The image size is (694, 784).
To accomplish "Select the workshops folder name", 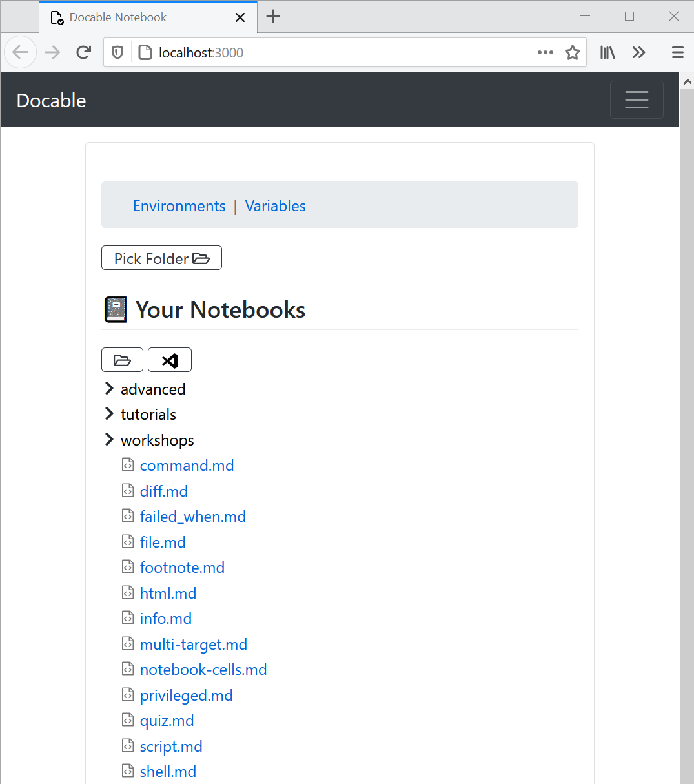I will 158,440.
